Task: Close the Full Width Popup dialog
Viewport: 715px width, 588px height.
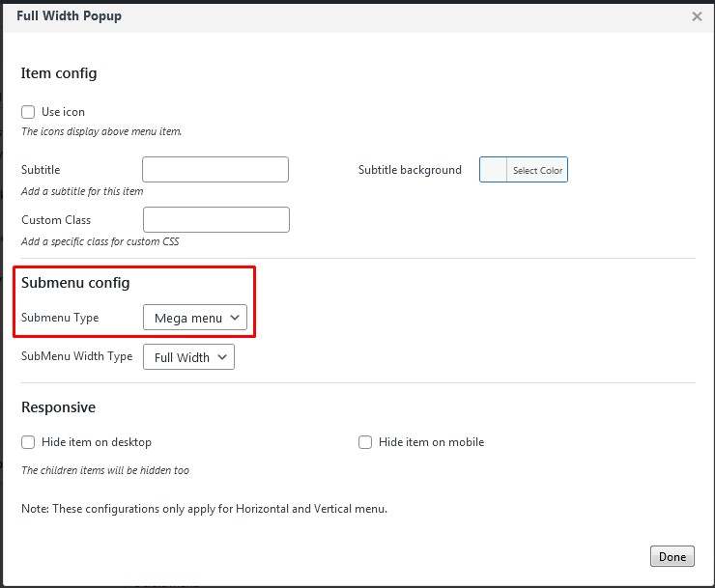Action: coord(697,16)
